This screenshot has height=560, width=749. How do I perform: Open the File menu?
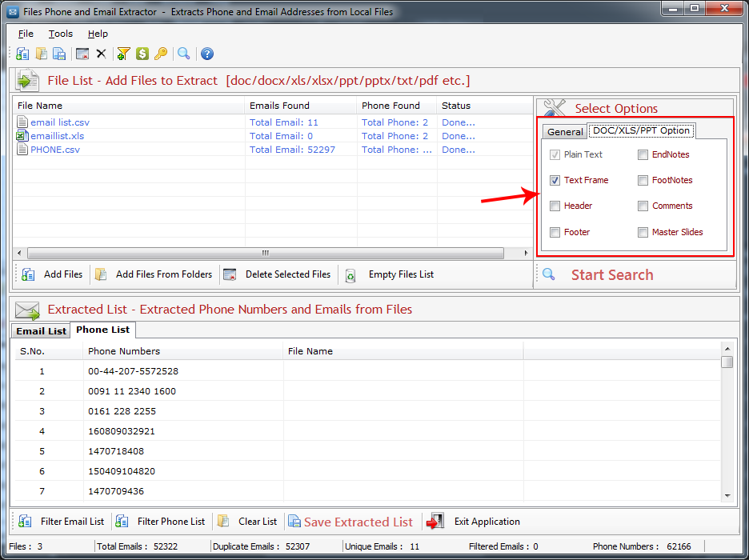[26, 34]
